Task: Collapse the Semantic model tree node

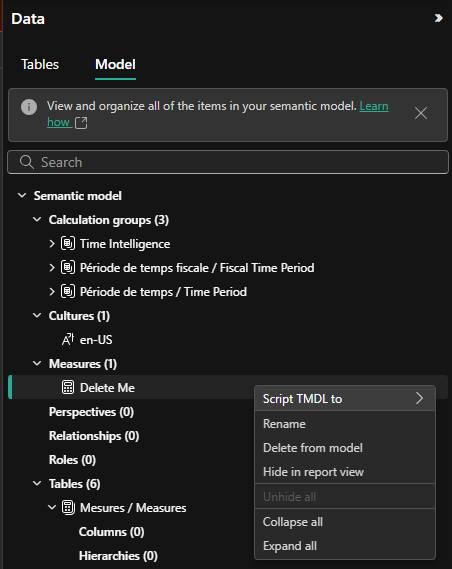Action: click(22, 196)
